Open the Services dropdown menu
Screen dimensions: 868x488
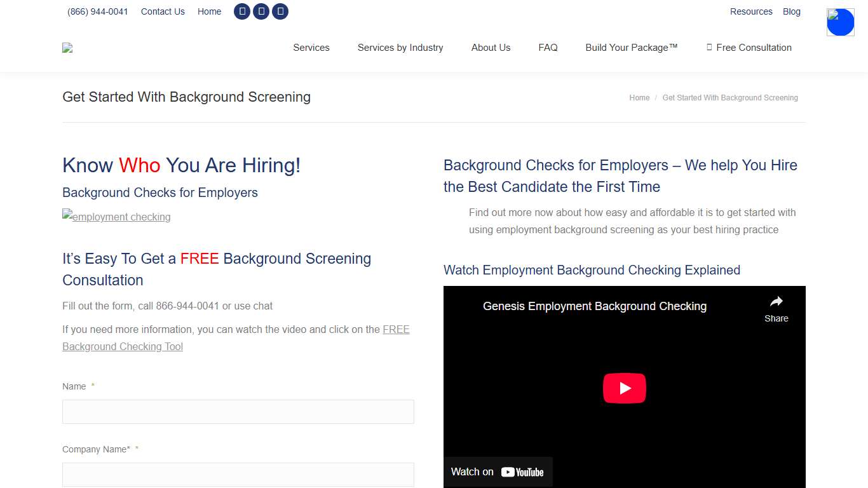pyautogui.click(x=311, y=48)
